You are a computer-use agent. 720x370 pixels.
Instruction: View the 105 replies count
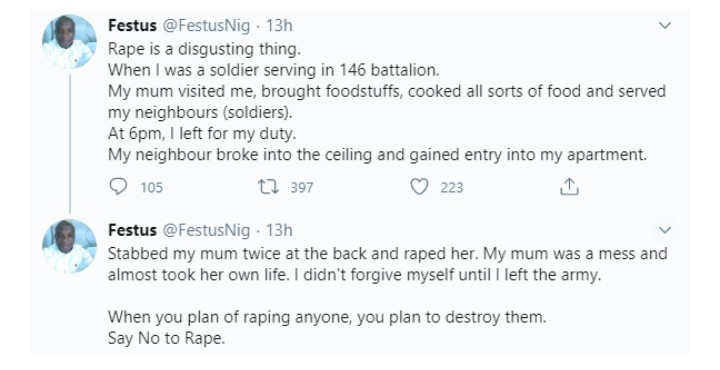click(x=152, y=187)
